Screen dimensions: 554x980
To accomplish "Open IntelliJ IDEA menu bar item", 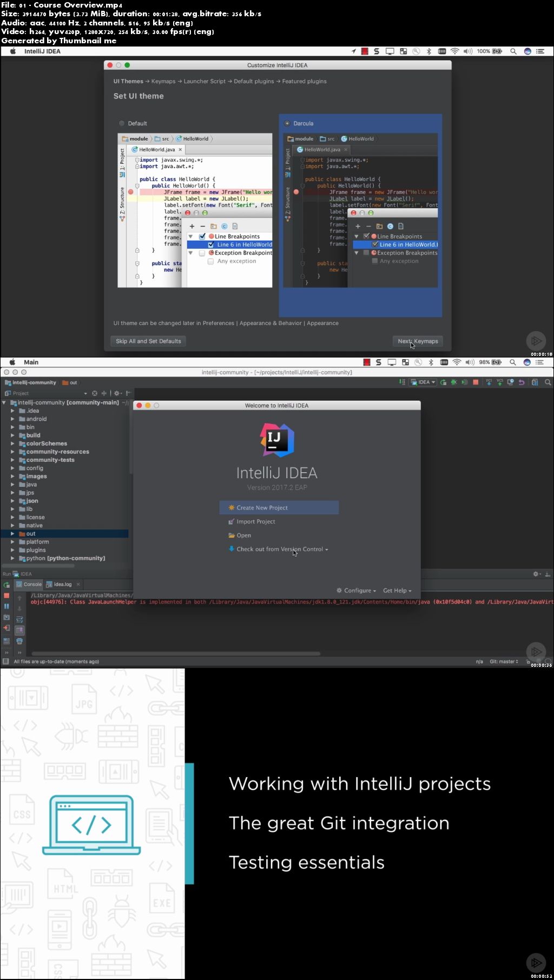I will point(42,51).
